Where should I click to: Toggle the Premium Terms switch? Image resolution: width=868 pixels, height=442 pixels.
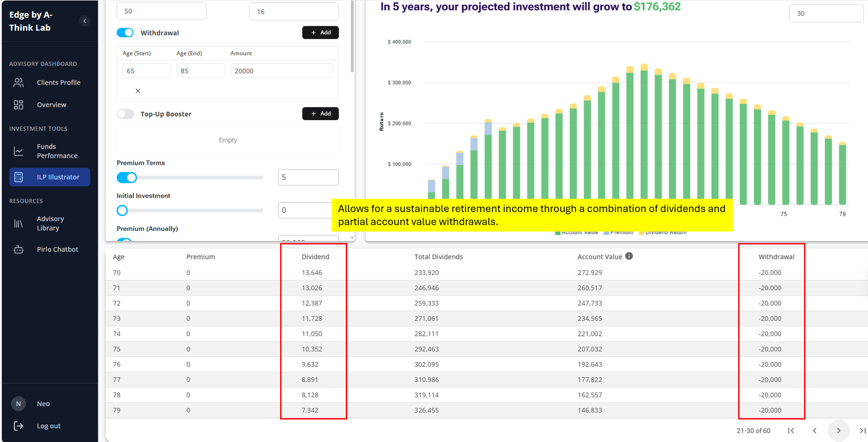click(127, 178)
